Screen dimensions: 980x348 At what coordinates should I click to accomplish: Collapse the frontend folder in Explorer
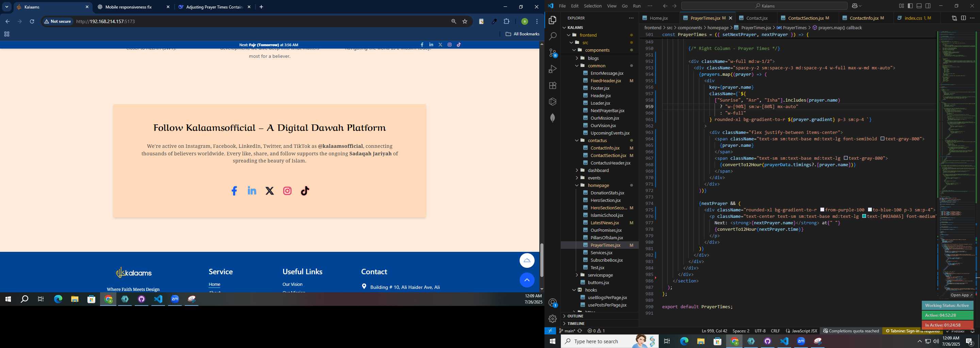pyautogui.click(x=569, y=35)
